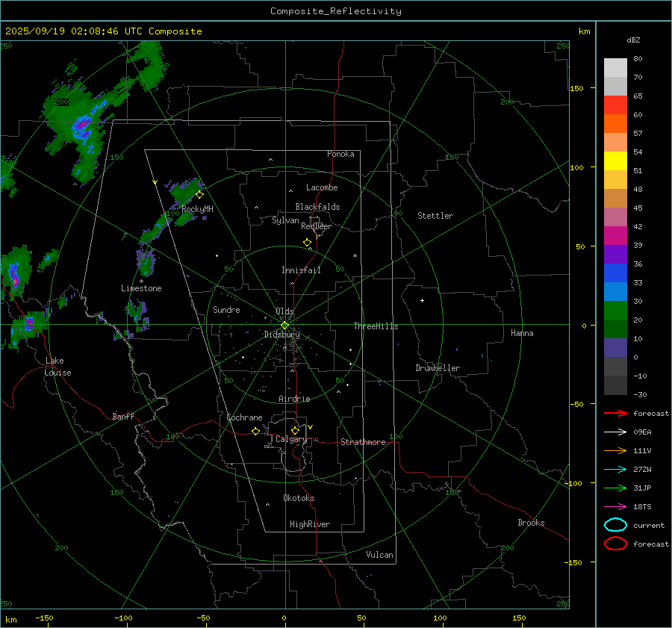This screenshot has height=628, width=672.
Task: Click the Composite_Reflectivity title bar
Action: pos(335,10)
